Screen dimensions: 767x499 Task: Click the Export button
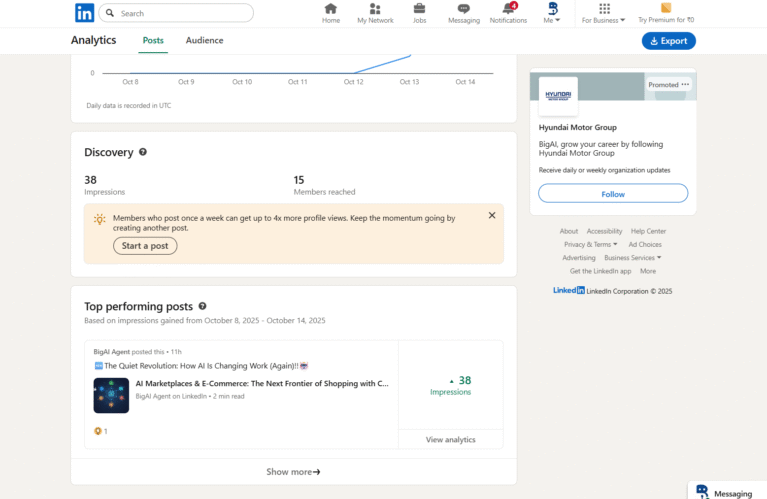pyautogui.click(x=668, y=41)
